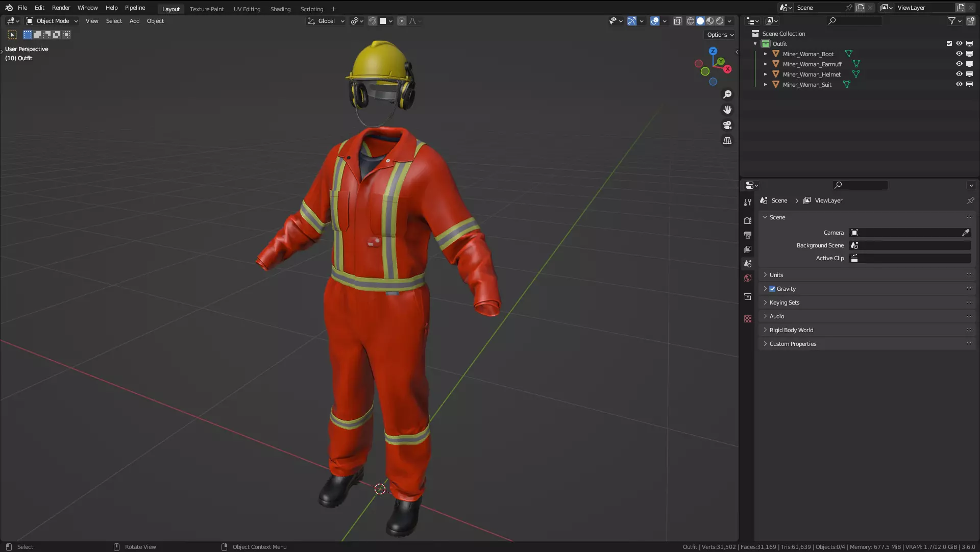The image size is (980, 552).
Task: Open the Render properties tab
Action: tap(748, 221)
